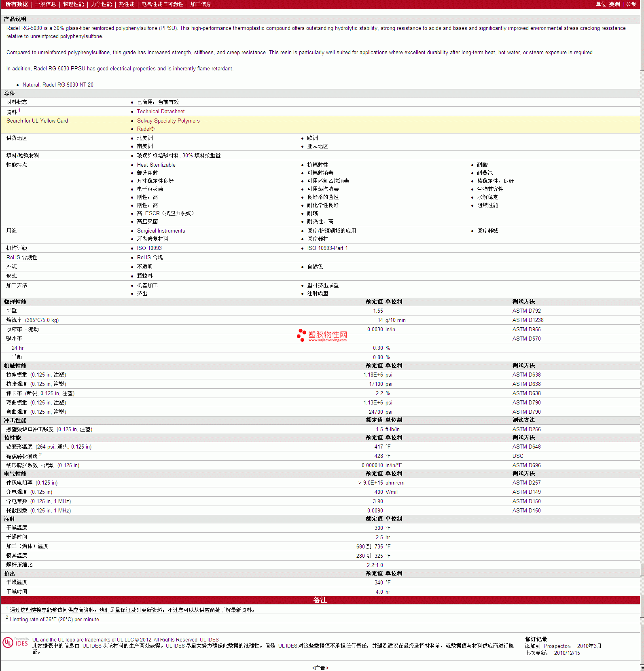644x671 pixels.
Task: Switch to 物理性能 tab
Action: (73, 4)
